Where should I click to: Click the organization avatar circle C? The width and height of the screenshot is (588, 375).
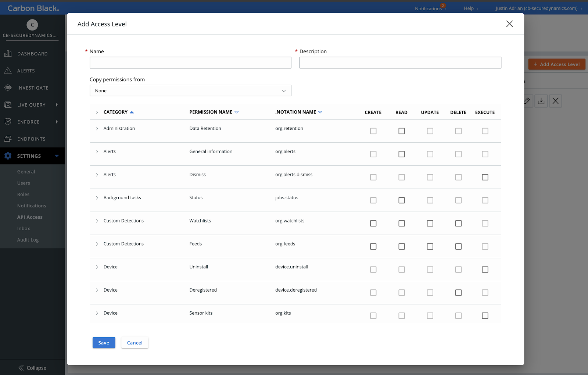32,25
